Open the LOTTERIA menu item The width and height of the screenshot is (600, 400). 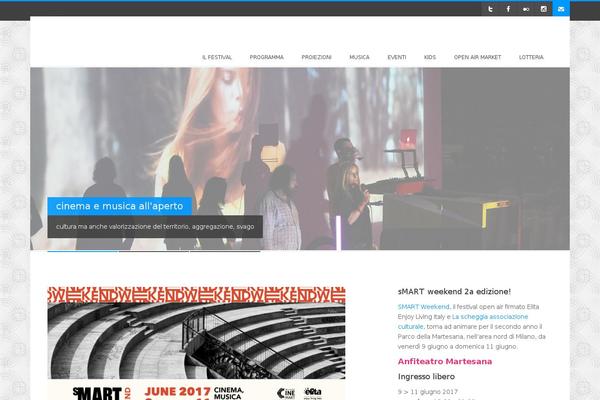[531, 57]
